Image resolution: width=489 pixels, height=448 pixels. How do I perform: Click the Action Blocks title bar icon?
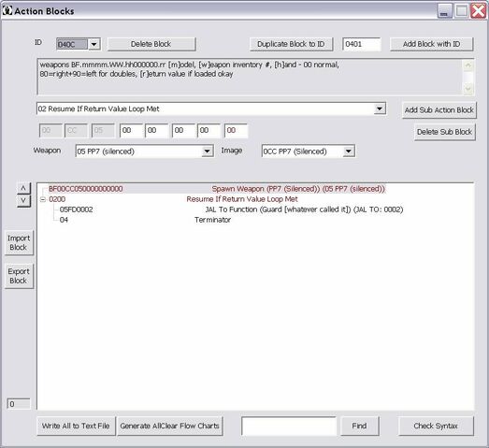[x=7, y=10]
